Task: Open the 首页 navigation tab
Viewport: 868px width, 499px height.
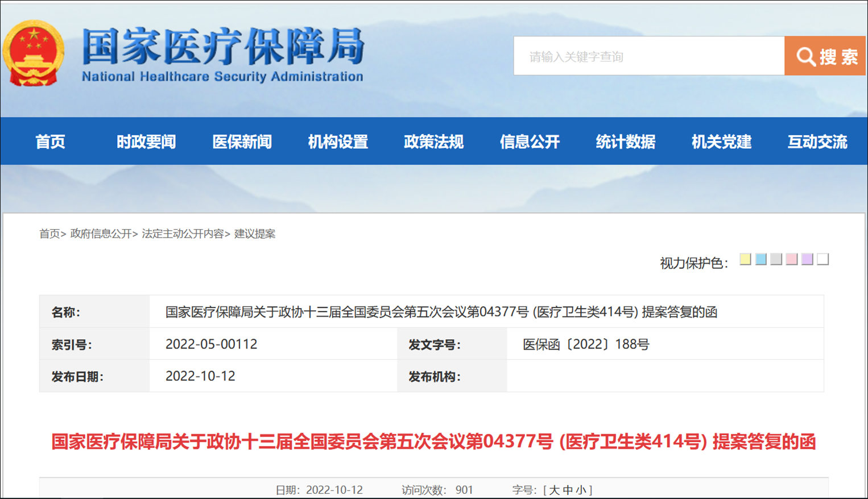Action: [51, 142]
